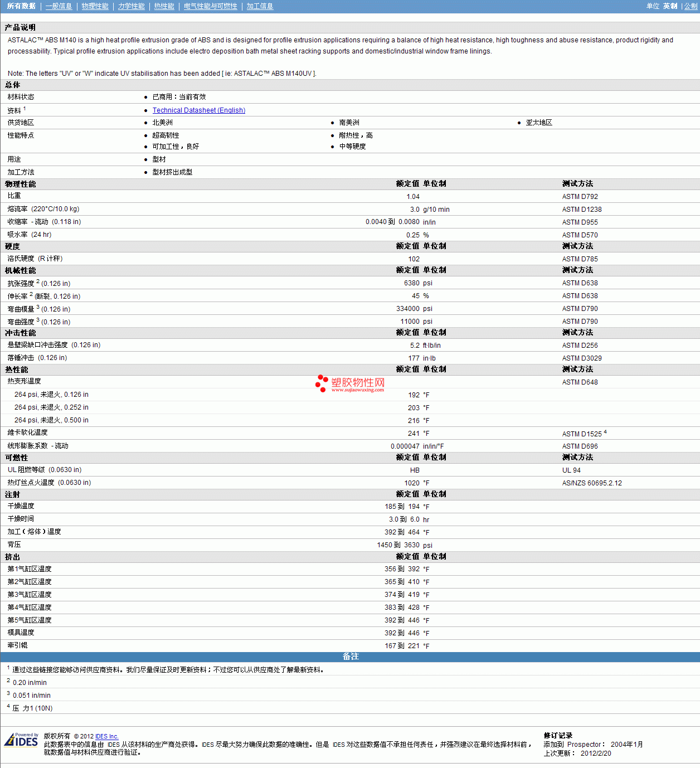Select the 超高韧性 feature item
Viewport: 700px width, 768px height.
pos(166,135)
